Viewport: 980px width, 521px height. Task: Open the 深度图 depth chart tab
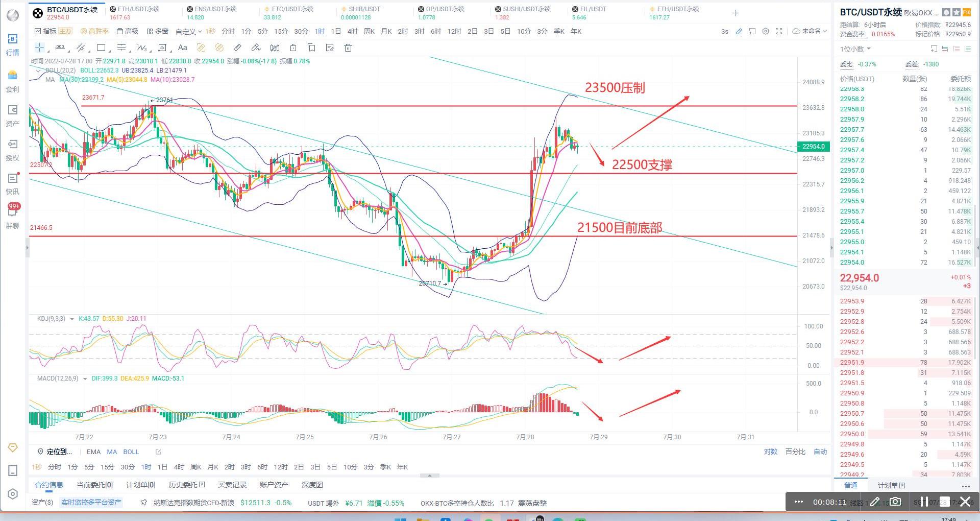[x=312, y=485]
